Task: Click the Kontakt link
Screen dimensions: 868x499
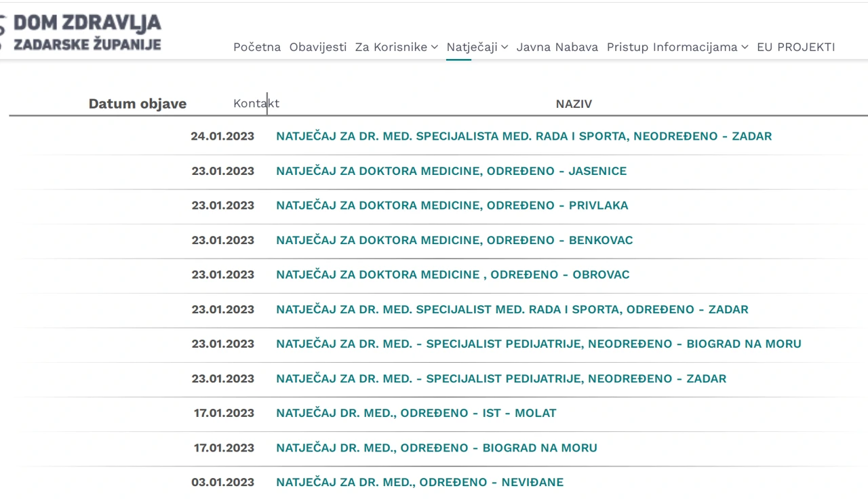Action: (x=256, y=104)
